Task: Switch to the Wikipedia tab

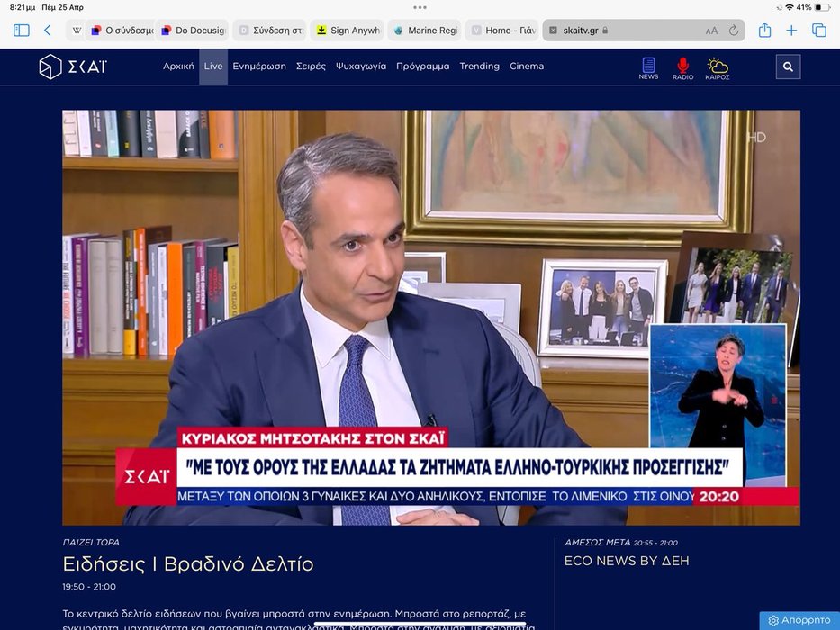Action: 77,31
